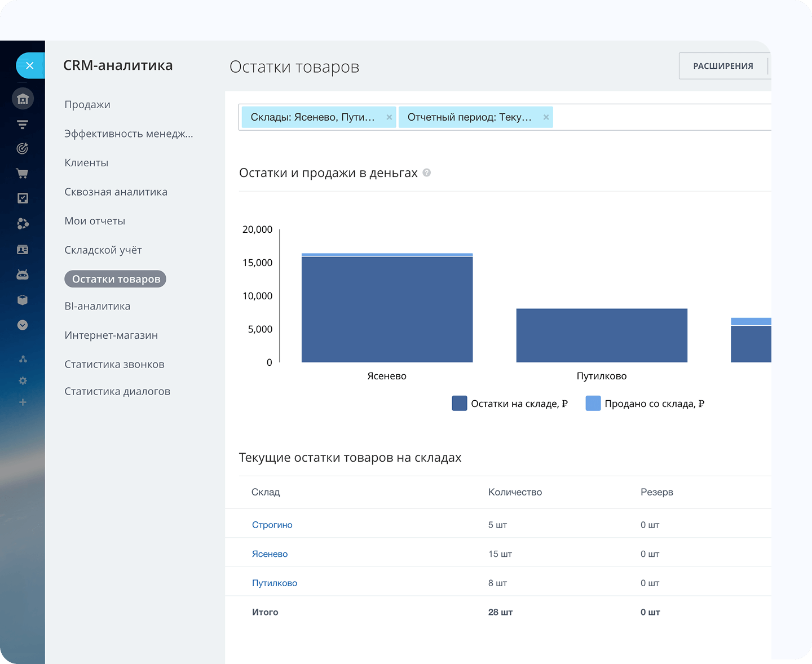This screenshot has width=812, height=664.
Task: Remove the 'Отчетный период' filter chip
Action: 546,117
